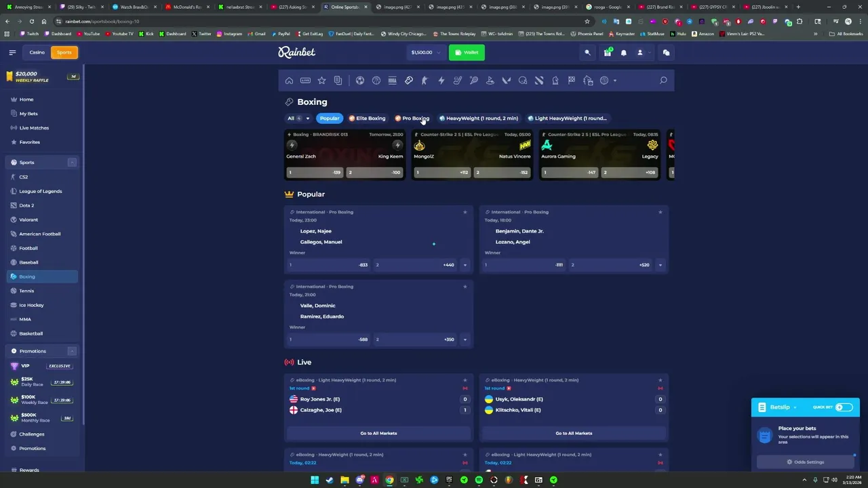868x488 pixels.
Task: Select the soccer ball sport icon
Action: 360,81
